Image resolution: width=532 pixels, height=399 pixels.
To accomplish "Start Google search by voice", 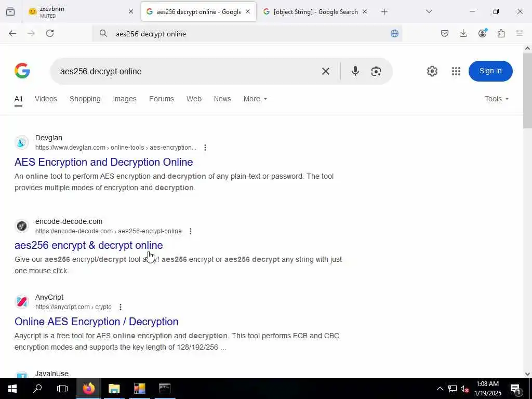I will click(355, 71).
